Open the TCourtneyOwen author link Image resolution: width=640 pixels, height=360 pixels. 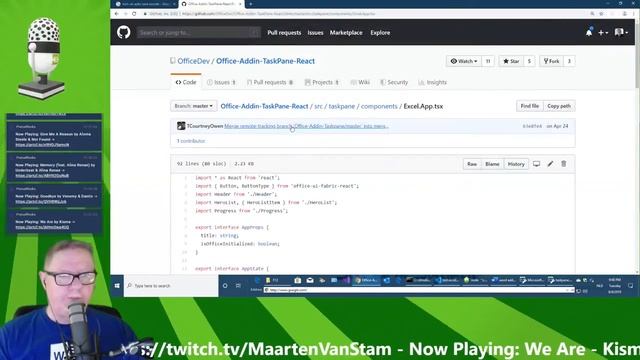click(x=205, y=126)
